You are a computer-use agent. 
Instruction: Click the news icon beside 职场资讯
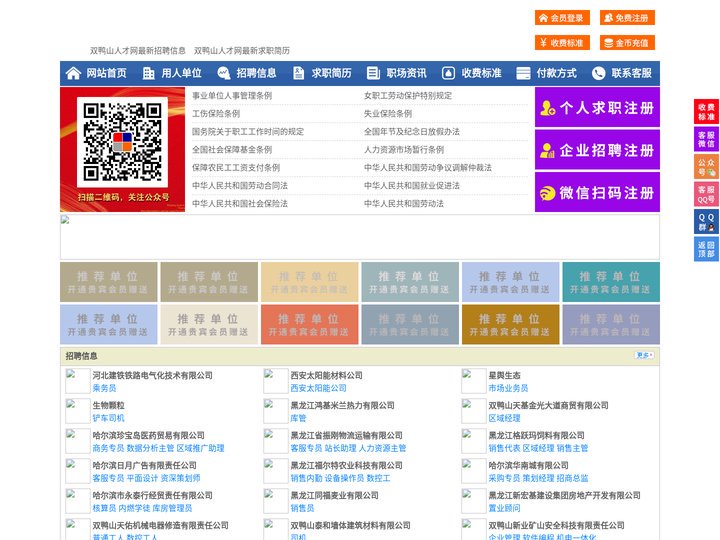(x=373, y=73)
